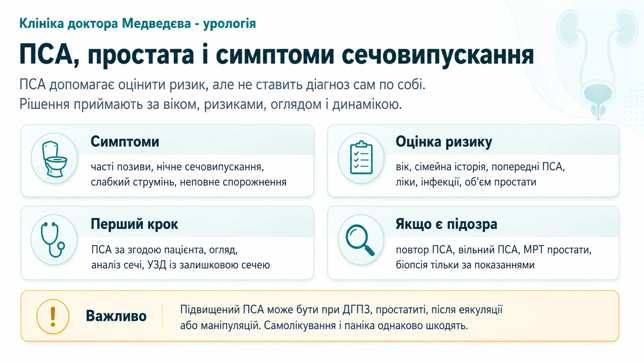Click the stethoscope icon in Перший крок card
The height and width of the screenshot is (362, 644).
pyautogui.click(x=53, y=239)
